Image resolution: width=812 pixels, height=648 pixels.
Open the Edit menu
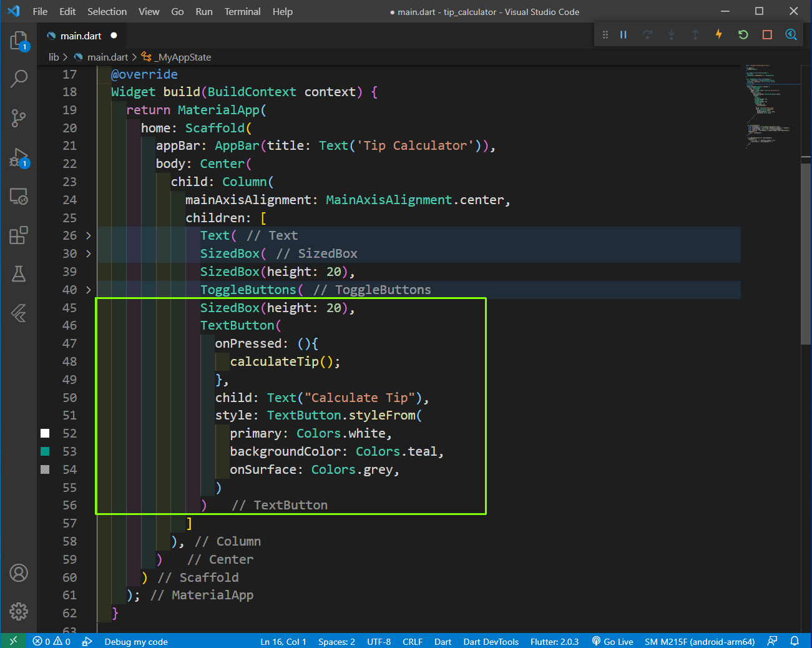(67, 11)
